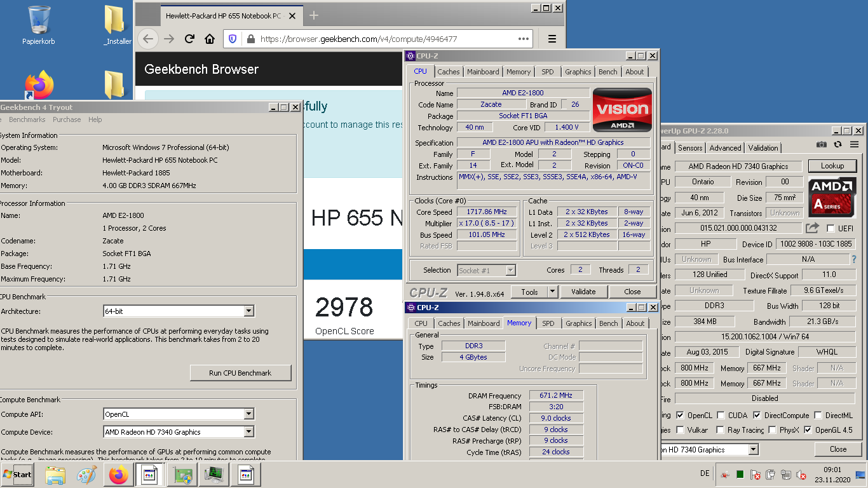
Task: Open Help menu in Geekbench 4
Action: [x=95, y=119]
